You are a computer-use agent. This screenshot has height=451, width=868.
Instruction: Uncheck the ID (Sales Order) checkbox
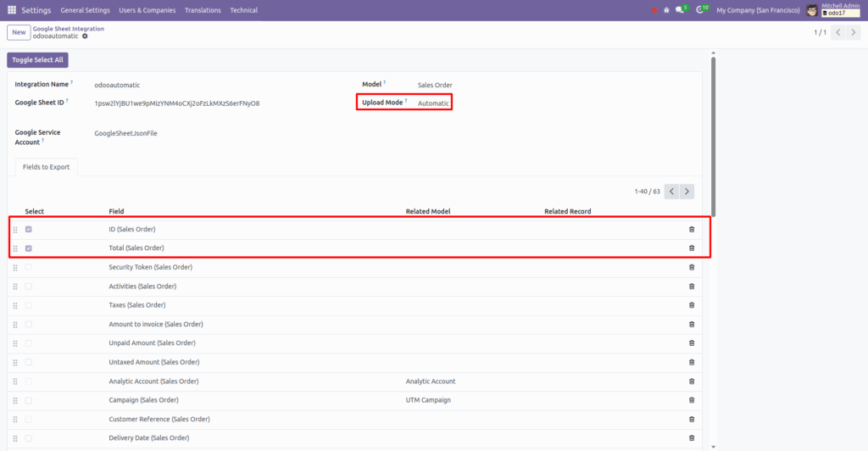click(29, 229)
